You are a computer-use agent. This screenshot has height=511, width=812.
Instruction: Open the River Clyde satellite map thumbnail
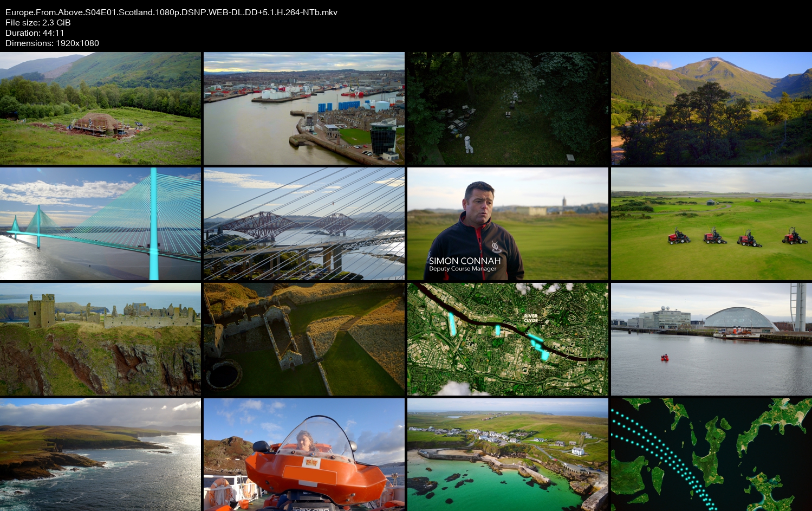pos(508,339)
